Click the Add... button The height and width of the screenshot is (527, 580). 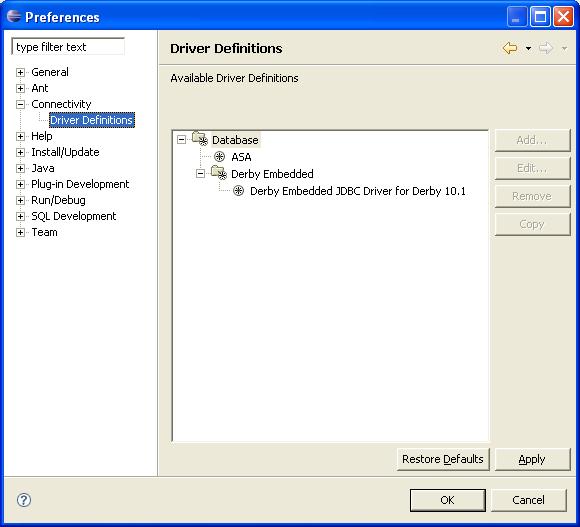point(532,140)
